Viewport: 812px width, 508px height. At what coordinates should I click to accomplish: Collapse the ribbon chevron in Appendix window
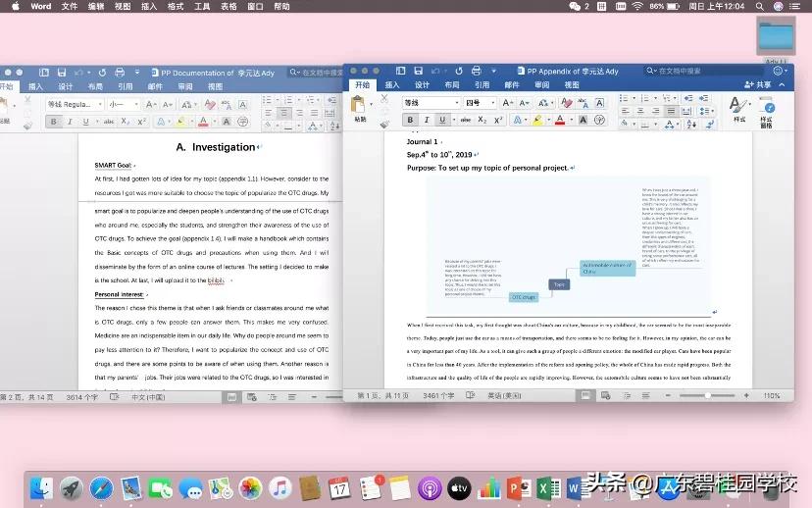click(782, 84)
